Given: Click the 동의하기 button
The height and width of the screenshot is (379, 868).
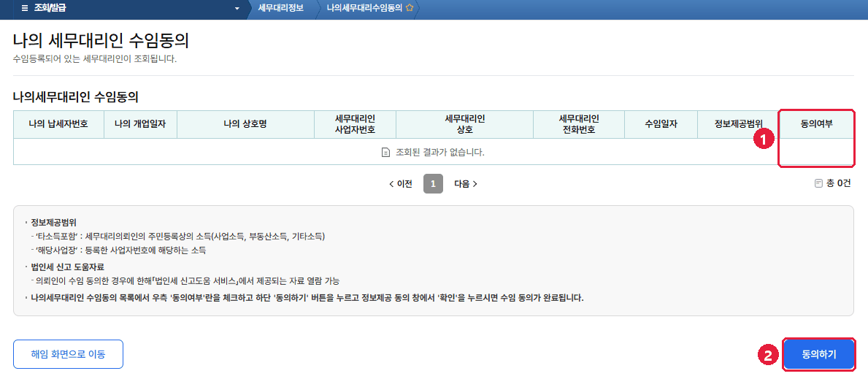Looking at the screenshot, I should [x=819, y=355].
